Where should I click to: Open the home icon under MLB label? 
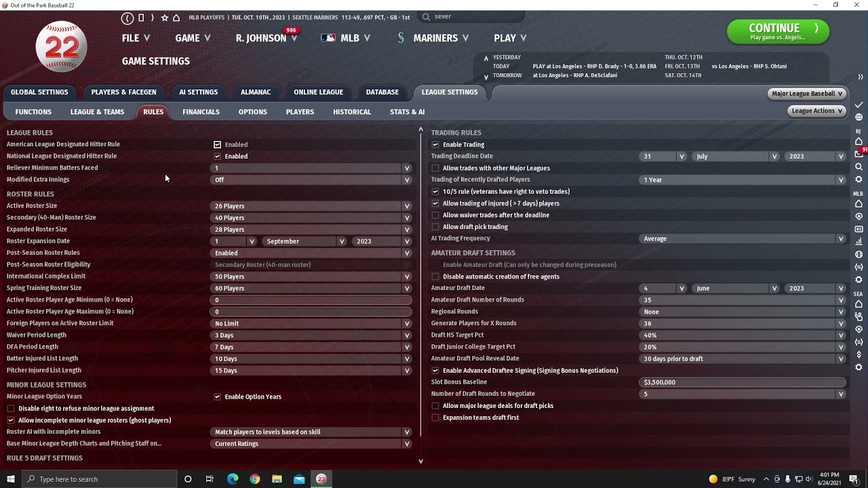click(x=859, y=204)
